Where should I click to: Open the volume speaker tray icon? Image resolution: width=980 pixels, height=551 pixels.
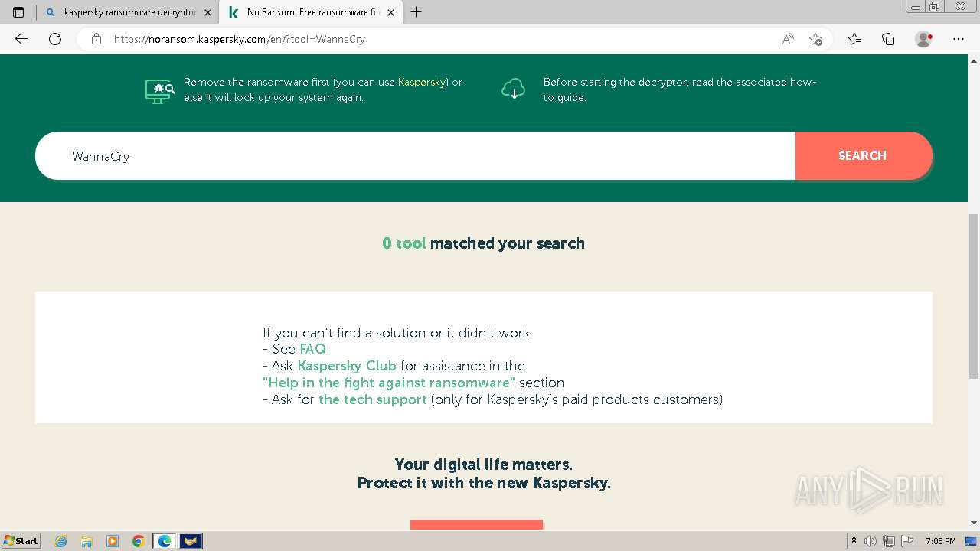pos(871,541)
